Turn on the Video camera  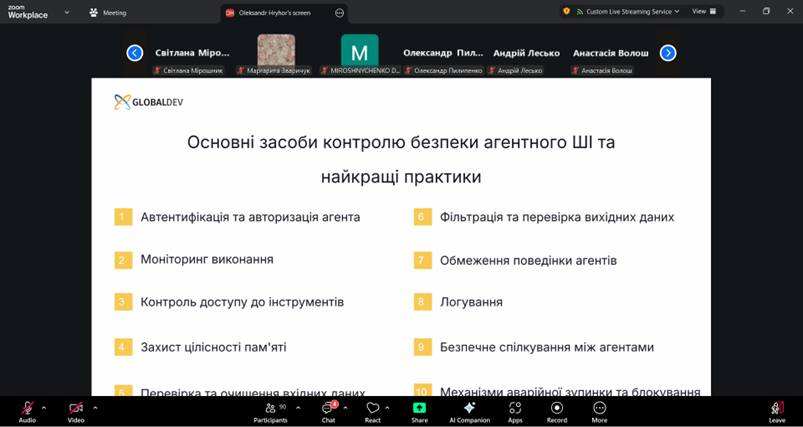[76, 410]
